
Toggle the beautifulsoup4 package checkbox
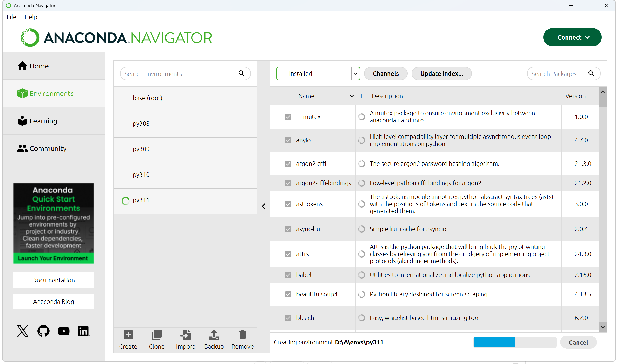pos(288,294)
